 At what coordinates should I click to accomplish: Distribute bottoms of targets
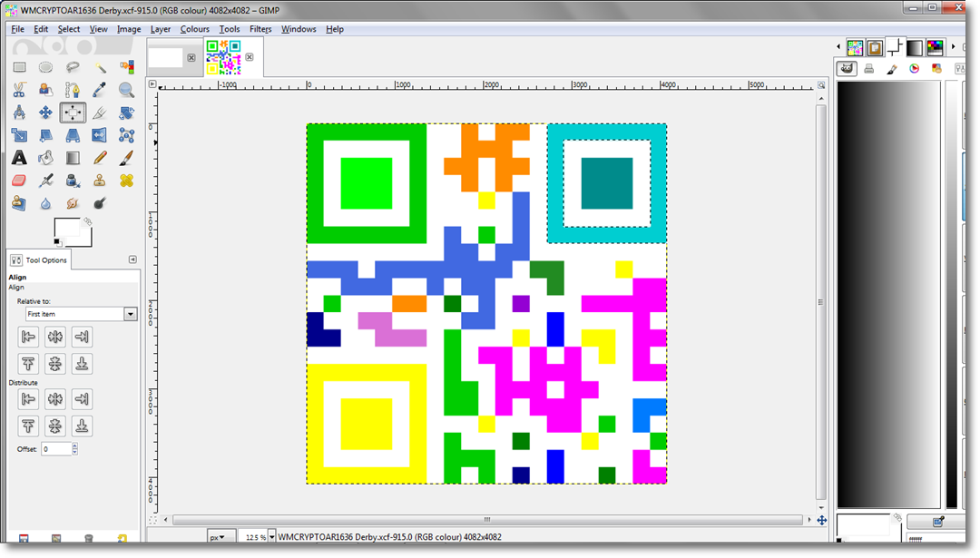82,426
